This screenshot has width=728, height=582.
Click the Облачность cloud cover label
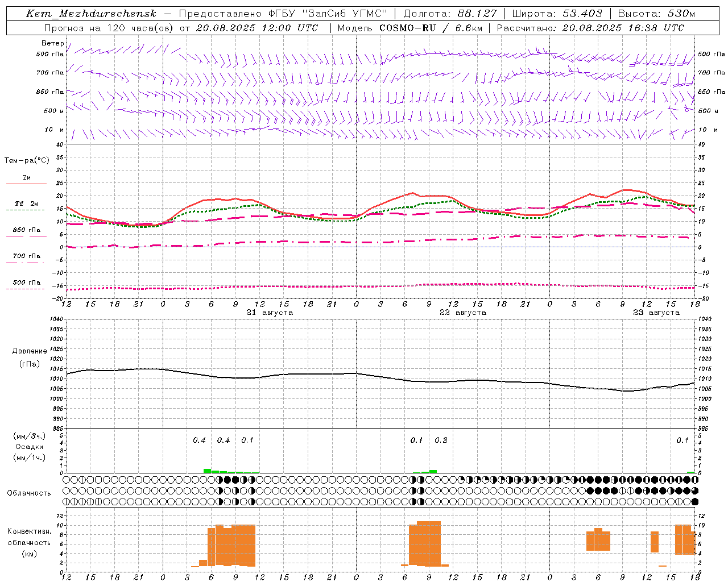29,493
